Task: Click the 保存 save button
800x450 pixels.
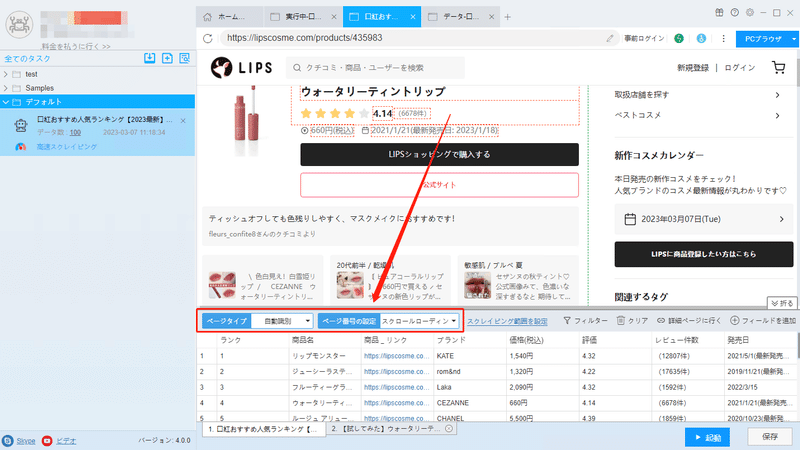Action: [x=770, y=437]
